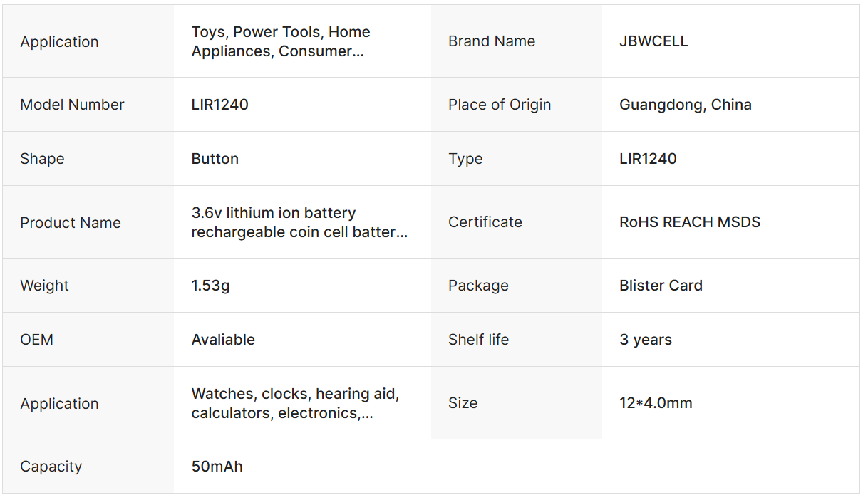Click the Capacity label cell
This screenshot has height=500, width=868.
click(51, 467)
